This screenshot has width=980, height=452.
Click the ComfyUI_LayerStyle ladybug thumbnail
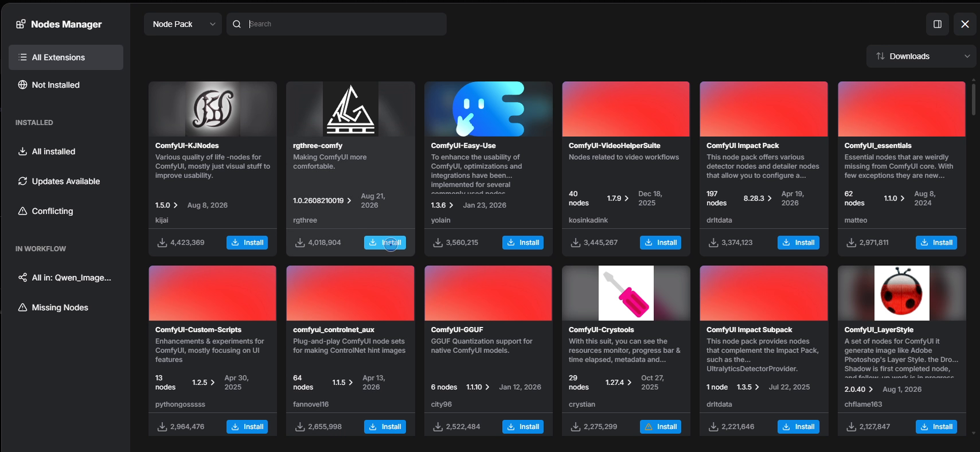pos(902,293)
